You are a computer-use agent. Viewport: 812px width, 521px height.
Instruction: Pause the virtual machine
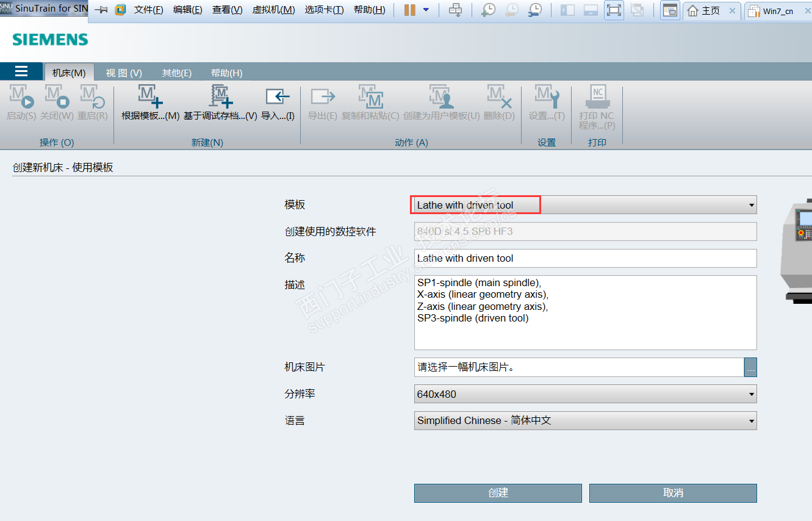click(409, 10)
